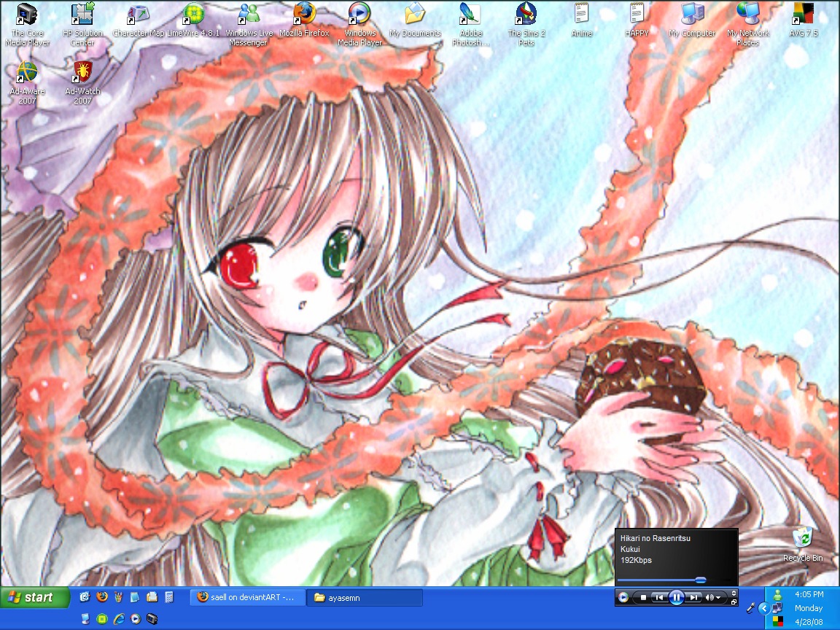Click the date 4/28/08 in tray
The image size is (840, 630).
click(x=809, y=622)
